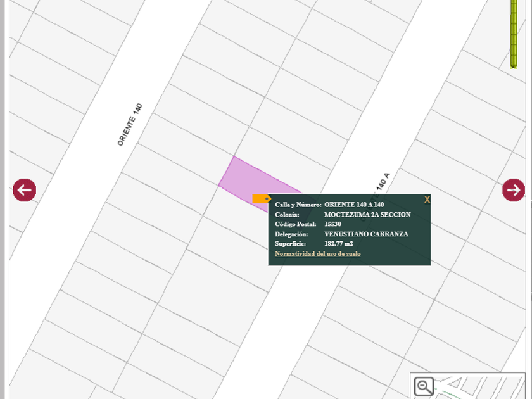Click the Calle y Número label
The image size is (532, 399).
(298, 205)
